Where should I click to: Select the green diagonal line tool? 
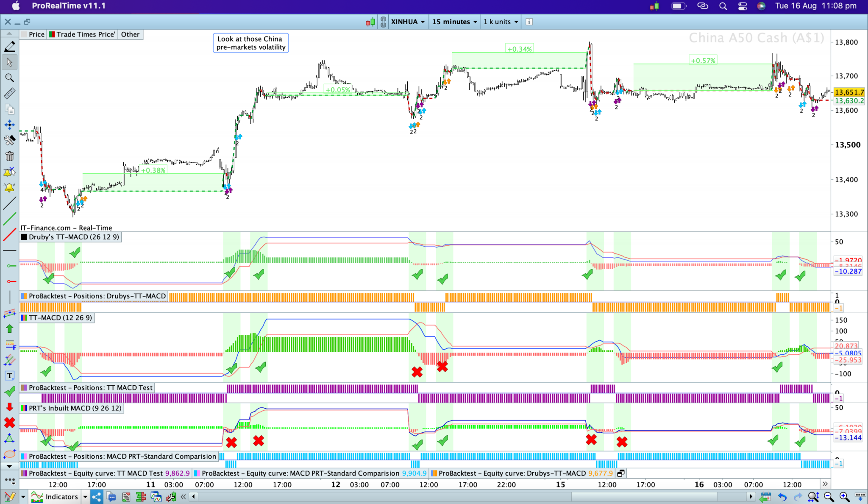point(9,219)
